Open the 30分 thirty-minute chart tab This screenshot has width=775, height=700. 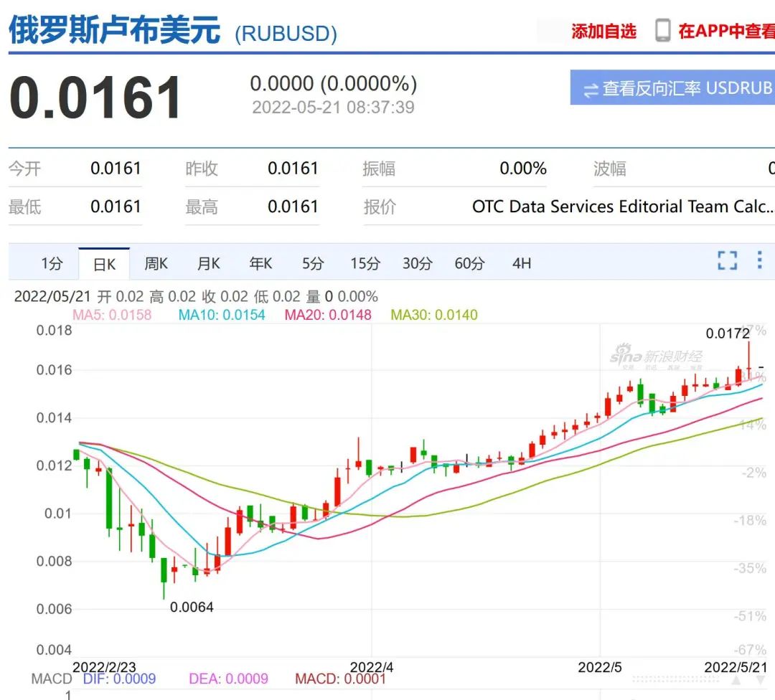click(416, 263)
